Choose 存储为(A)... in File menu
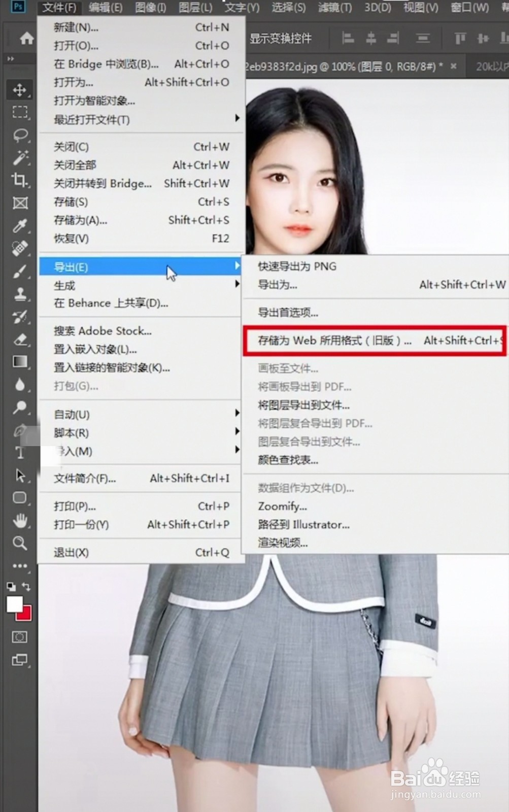Image resolution: width=509 pixels, height=812 pixels. point(142,220)
